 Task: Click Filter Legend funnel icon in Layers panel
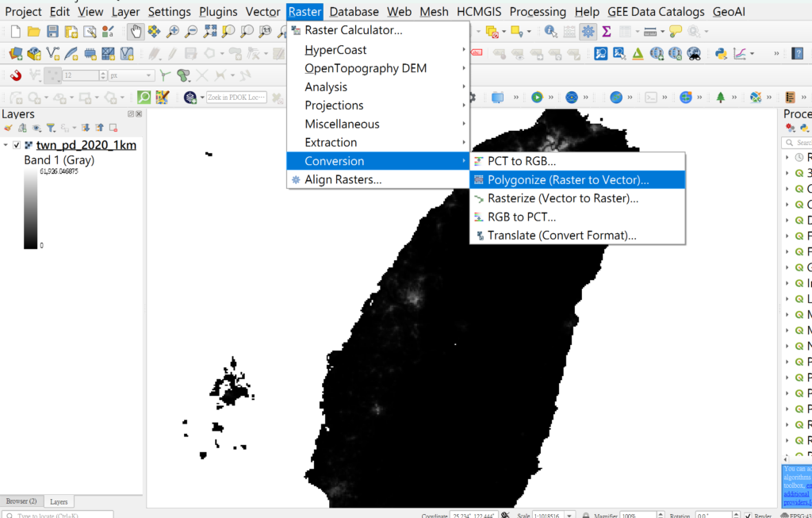tap(51, 128)
